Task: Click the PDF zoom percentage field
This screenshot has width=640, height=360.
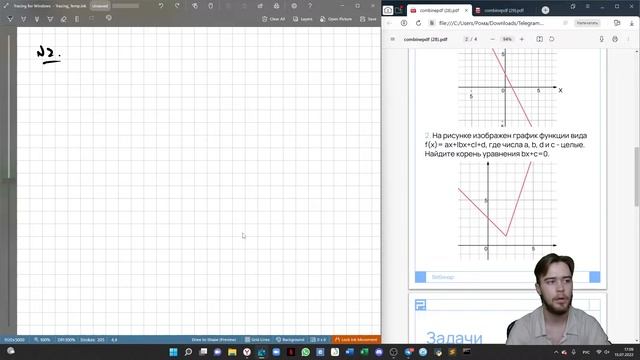Action: click(x=507, y=39)
